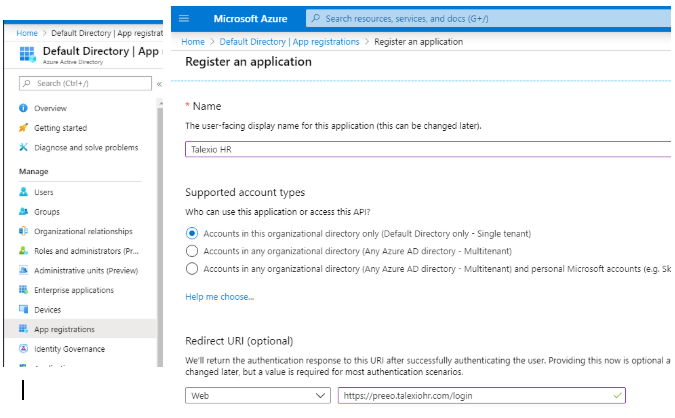The height and width of the screenshot is (418, 675).
Task: Click Microsoft Azure portal title
Action: coord(251,19)
